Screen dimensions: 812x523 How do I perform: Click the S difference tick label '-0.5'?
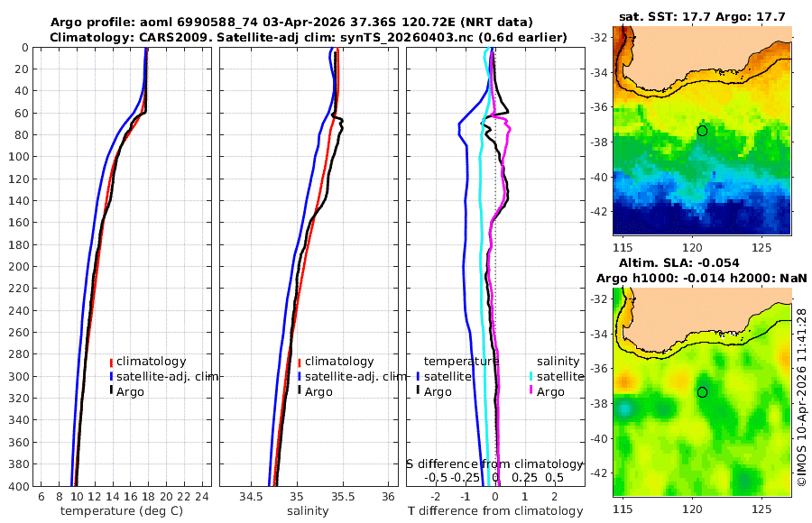436,477
